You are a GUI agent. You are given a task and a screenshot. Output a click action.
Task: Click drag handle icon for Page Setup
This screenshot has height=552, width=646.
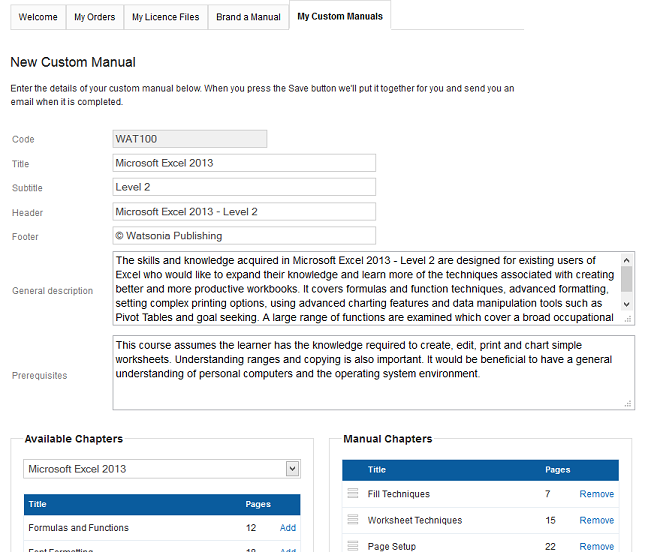click(x=353, y=546)
